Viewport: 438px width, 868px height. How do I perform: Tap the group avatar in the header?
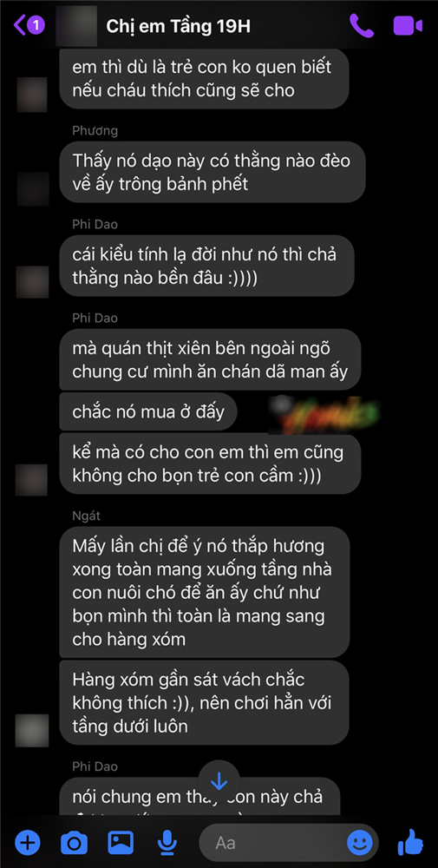[77, 25]
